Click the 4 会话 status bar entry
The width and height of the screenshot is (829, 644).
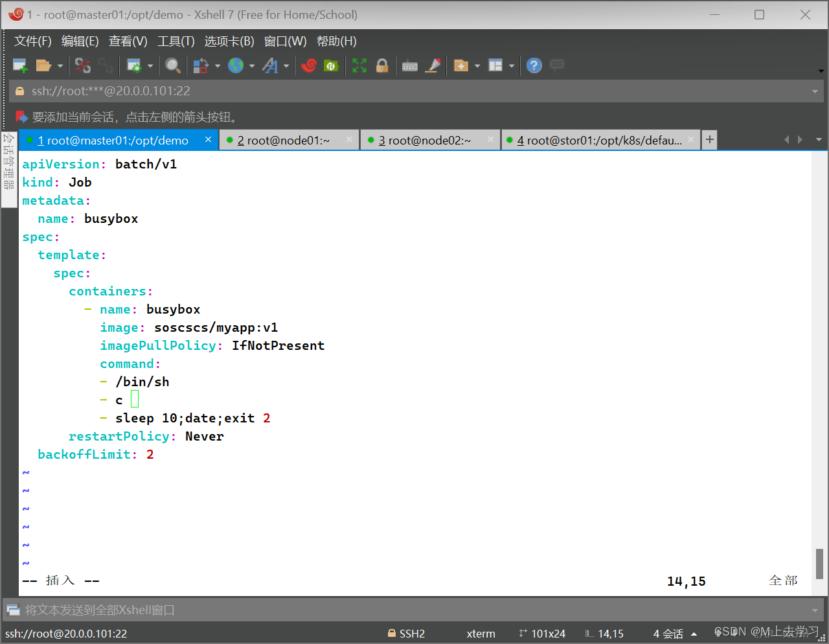[668, 634]
